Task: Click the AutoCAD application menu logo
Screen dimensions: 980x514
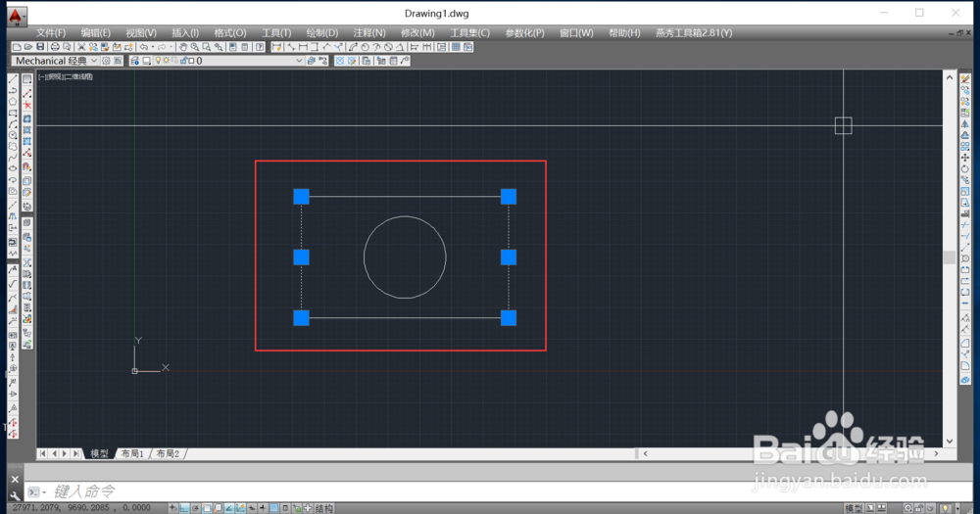Action: (17, 16)
